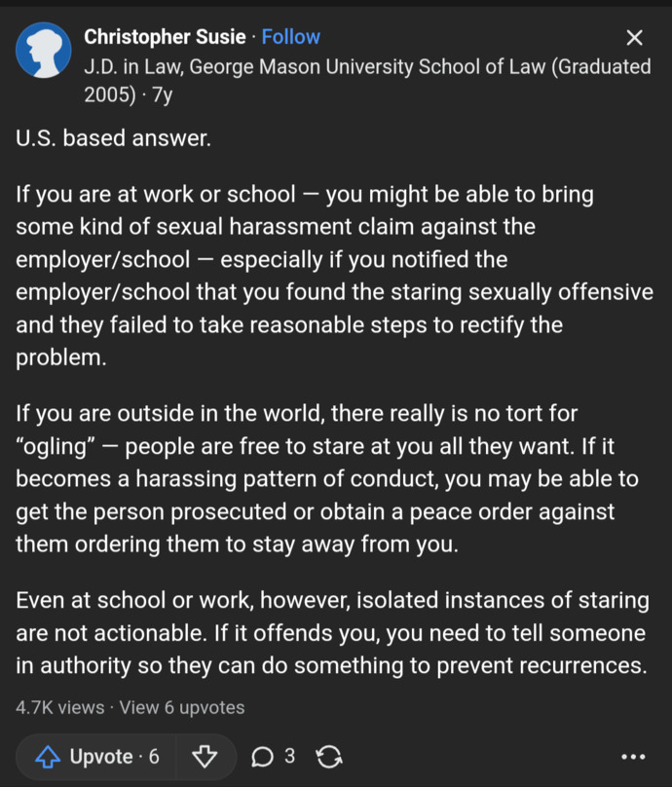Open the three-dot more options menu

click(633, 757)
